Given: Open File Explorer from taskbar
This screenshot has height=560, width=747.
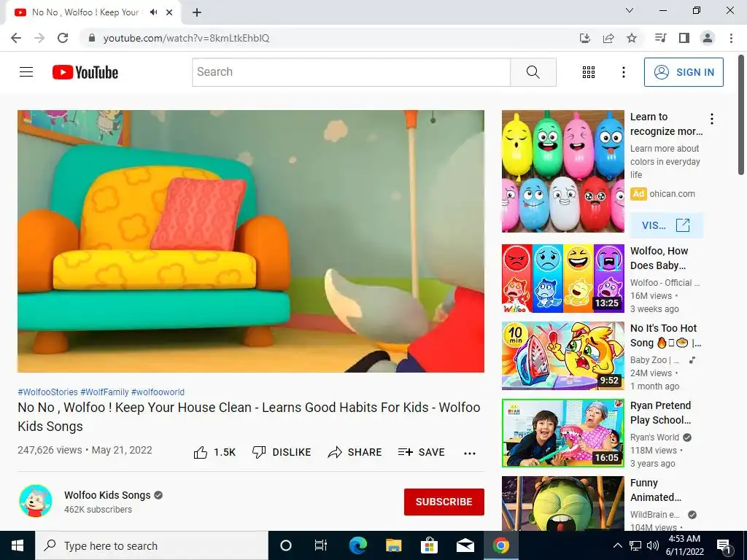Looking at the screenshot, I should [393, 545].
